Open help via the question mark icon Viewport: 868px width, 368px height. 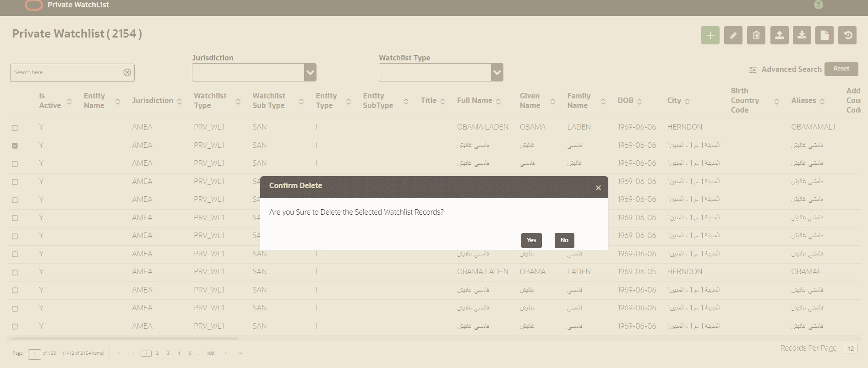[x=818, y=5]
